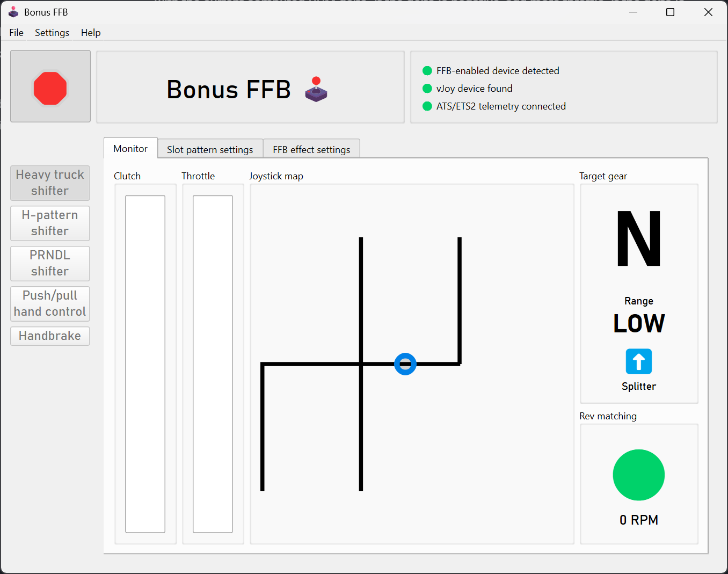Viewport: 728px width, 574px height.
Task: Maximize the Bonus FFB window
Action: [670, 12]
